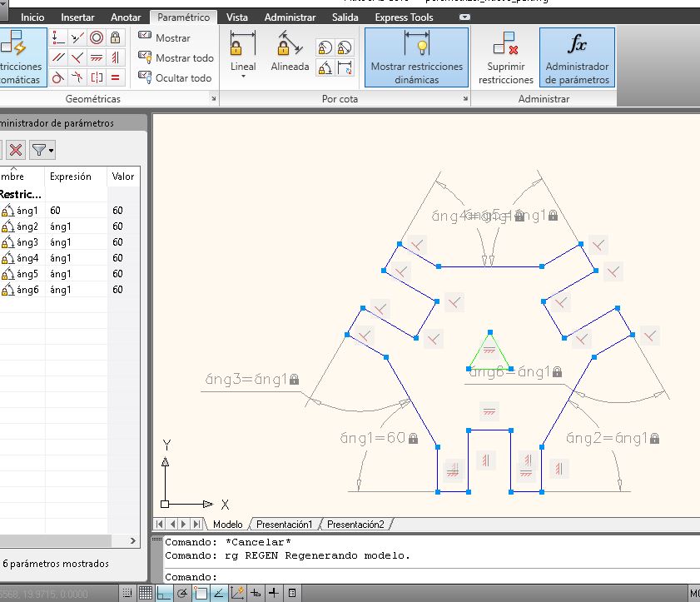Select the Alineada dimensional constraint
The image size is (700, 602).
290,50
